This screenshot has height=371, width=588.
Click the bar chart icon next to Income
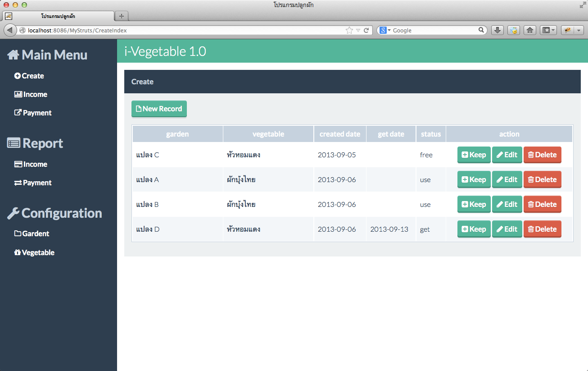[17, 94]
